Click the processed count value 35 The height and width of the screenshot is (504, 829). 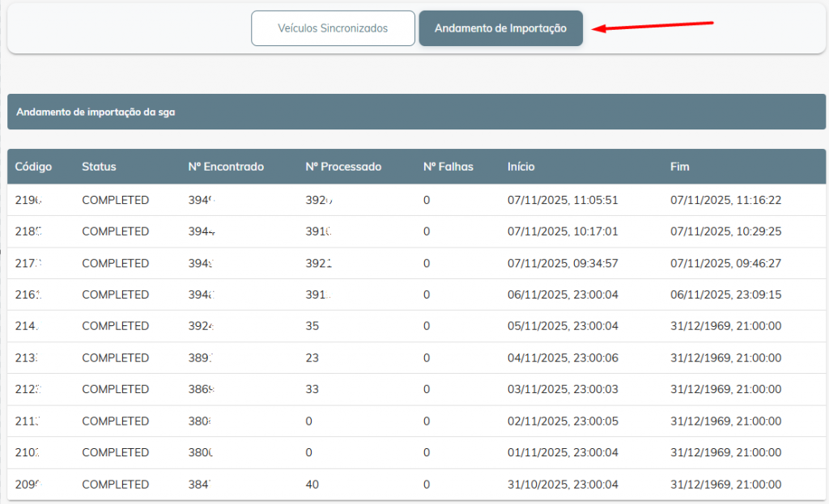coord(312,326)
